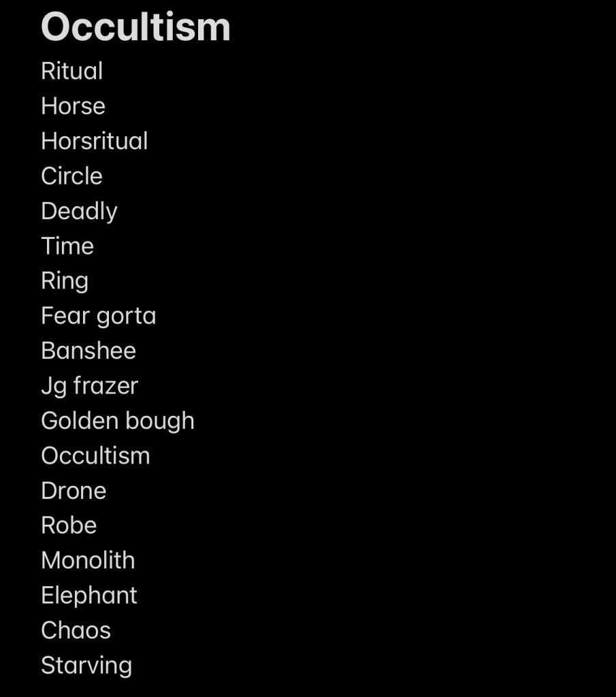Click the word Drone
Screen dimensions: 616x697
pyautogui.click(x=74, y=491)
